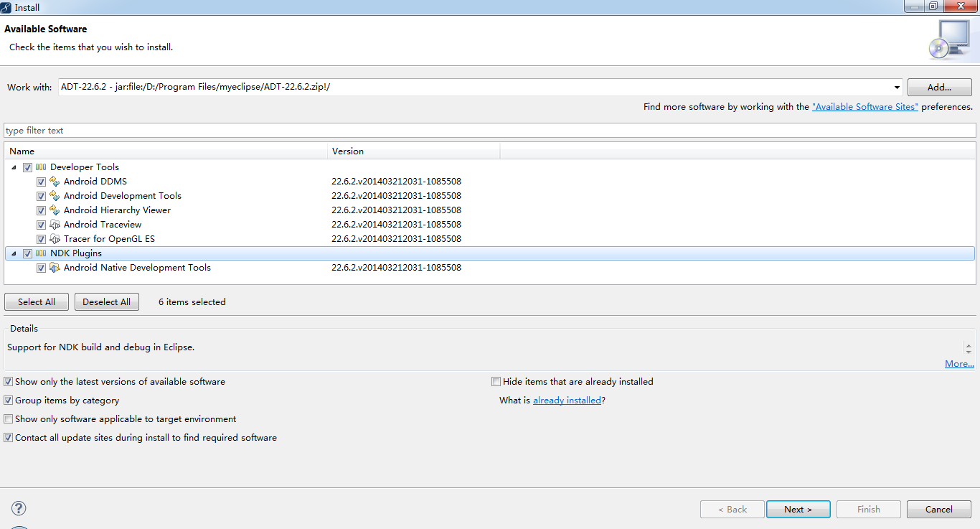Collapse the NDK Plugins tree node

coord(14,253)
